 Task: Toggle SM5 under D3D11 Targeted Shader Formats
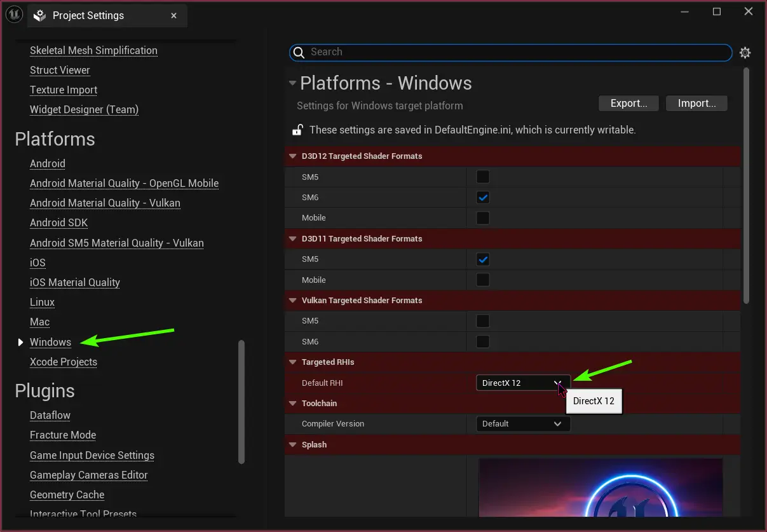(483, 259)
